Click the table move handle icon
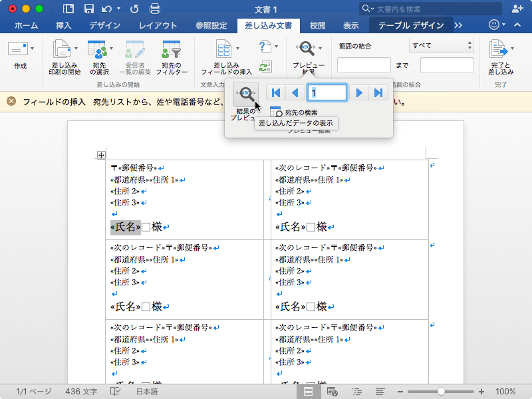Image resolution: width=532 pixels, height=399 pixels. (101, 155)
